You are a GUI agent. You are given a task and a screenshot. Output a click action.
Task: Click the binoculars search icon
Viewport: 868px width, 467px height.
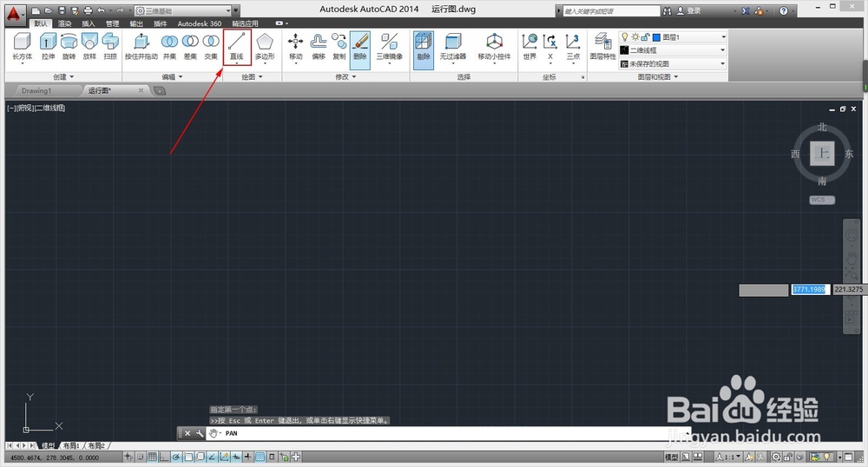(667, 11)
